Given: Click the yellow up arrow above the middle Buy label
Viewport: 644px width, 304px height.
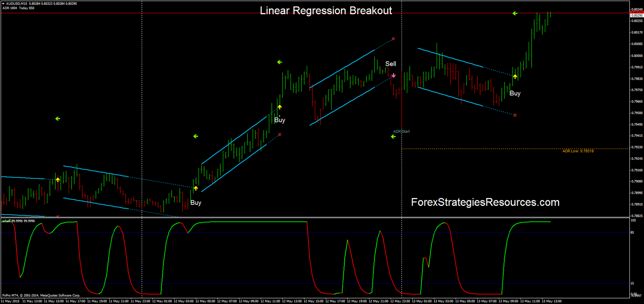Looking at the screenshot, I should pyautogui.click(x=280, y=107).
